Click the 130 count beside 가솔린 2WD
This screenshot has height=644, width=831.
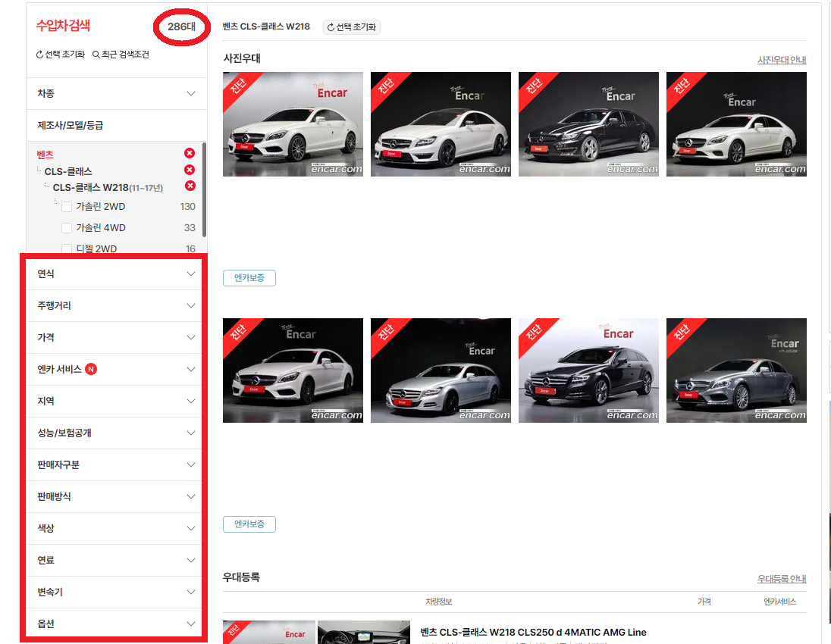[x=187, y=207]
